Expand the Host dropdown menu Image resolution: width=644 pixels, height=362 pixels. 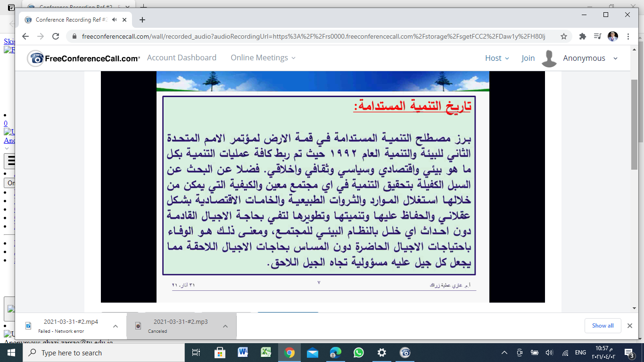coord(497,58)
